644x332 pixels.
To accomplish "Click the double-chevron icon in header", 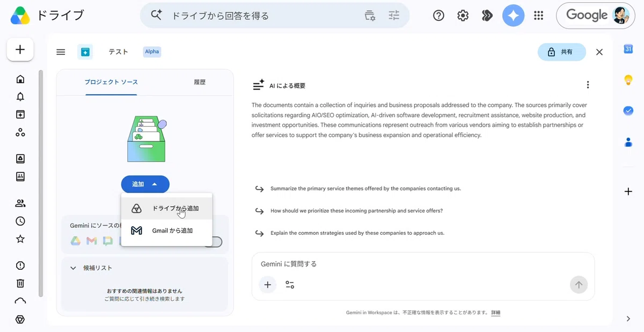I will pyautogui.click(x=487, y=16).
